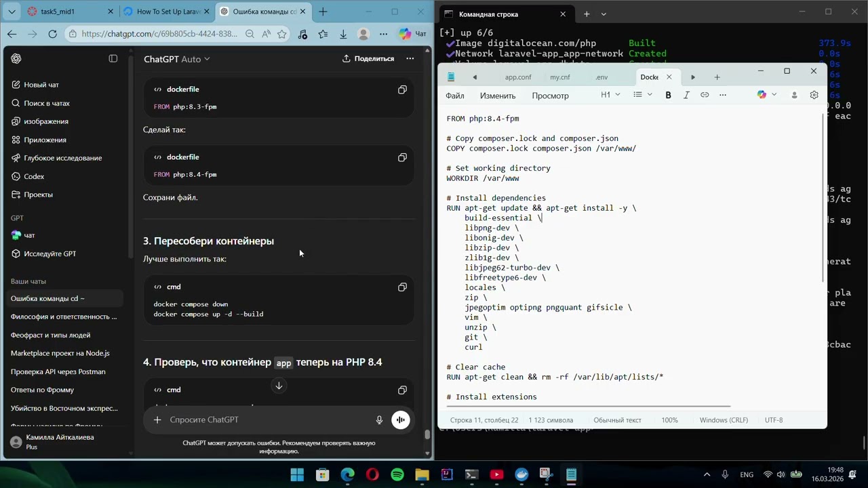
Task: Select chat 'Проверка API через Postman'
Action: (58, 371)
